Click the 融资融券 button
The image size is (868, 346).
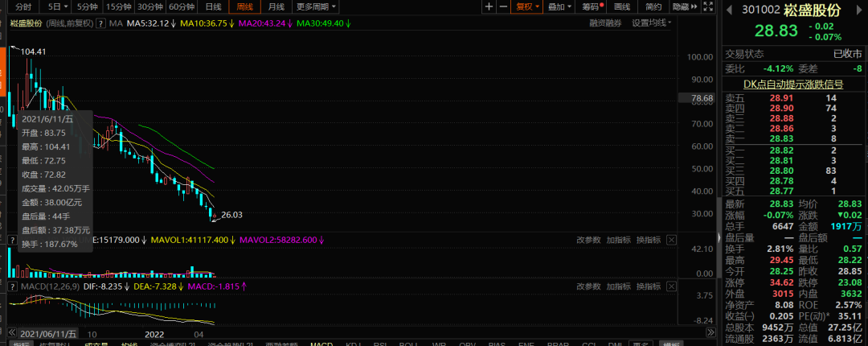pyautogui.click(x=605, y=23)
